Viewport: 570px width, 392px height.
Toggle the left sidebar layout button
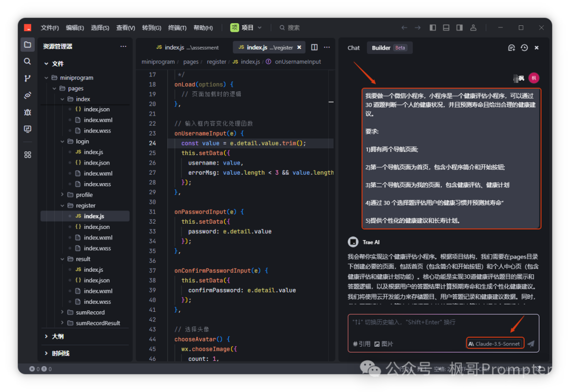(x=433, y=27)
